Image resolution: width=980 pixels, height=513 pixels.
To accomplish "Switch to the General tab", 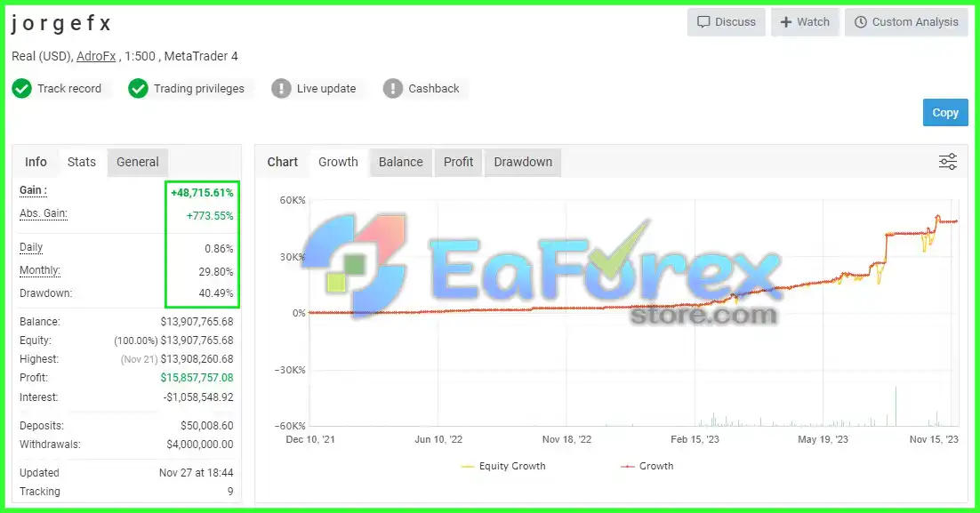I will [138, 162].
